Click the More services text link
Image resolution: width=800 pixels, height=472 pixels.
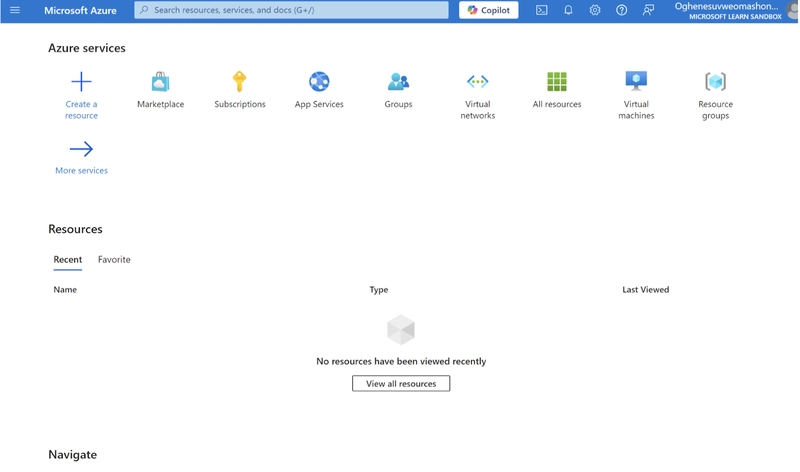[x=81, y=170]
